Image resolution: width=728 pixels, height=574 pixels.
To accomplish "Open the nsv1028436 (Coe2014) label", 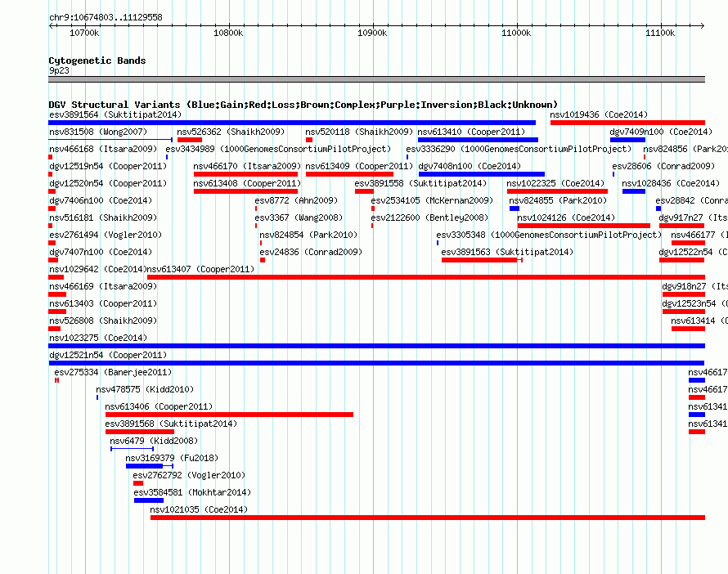I will point(671,183).
